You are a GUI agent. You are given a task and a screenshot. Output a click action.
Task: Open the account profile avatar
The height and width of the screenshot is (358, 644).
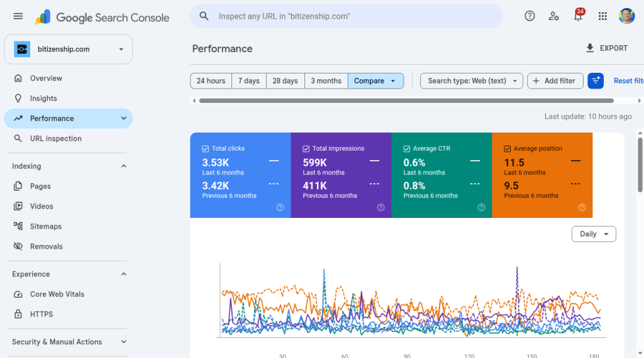tap(627, 16)
